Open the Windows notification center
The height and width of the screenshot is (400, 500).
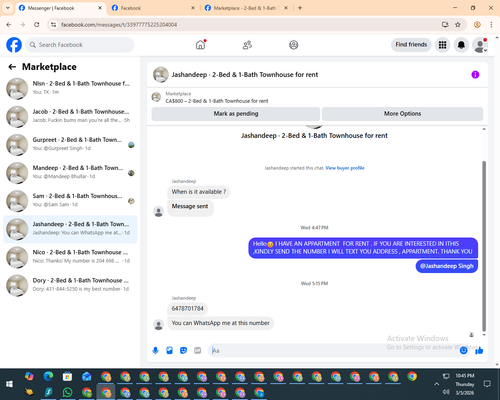(487, 384)
